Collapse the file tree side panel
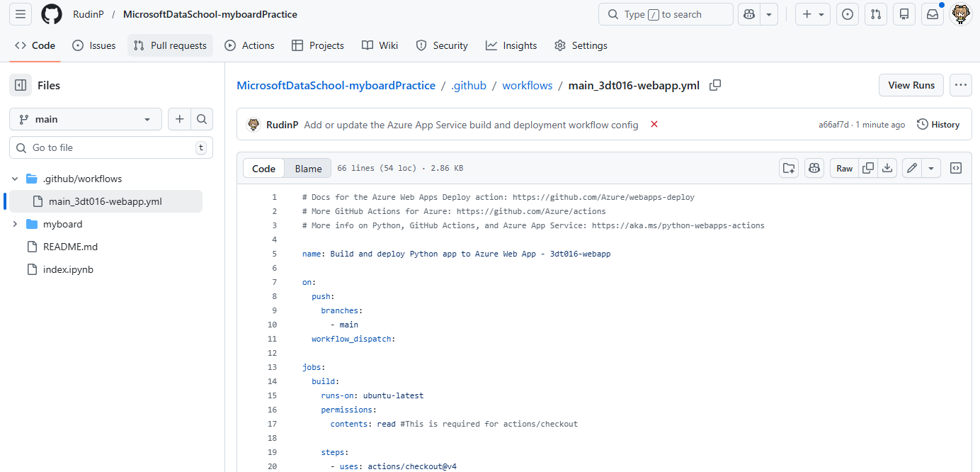The height and width of the screenshot is (472, 980). [21, 85]
